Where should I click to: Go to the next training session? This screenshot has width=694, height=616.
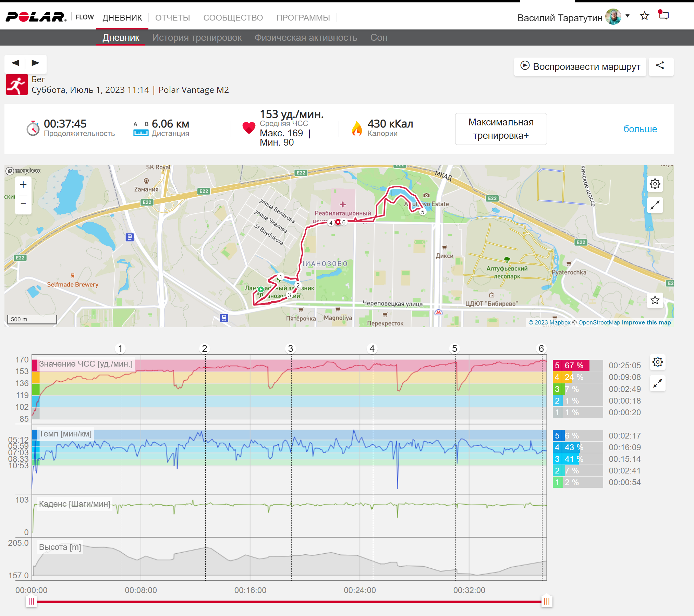[x=36, y=63]
